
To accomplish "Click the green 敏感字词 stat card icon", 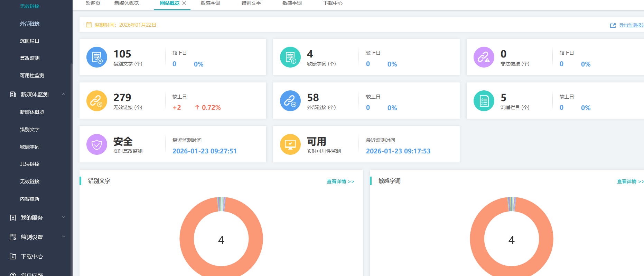I will click(x=290, y=57).
